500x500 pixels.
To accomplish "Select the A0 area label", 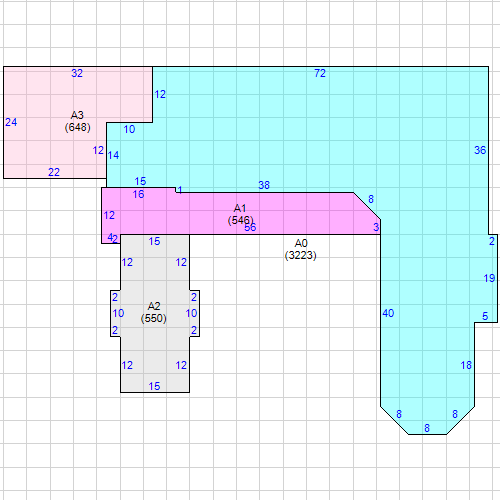I will (301, 243).
